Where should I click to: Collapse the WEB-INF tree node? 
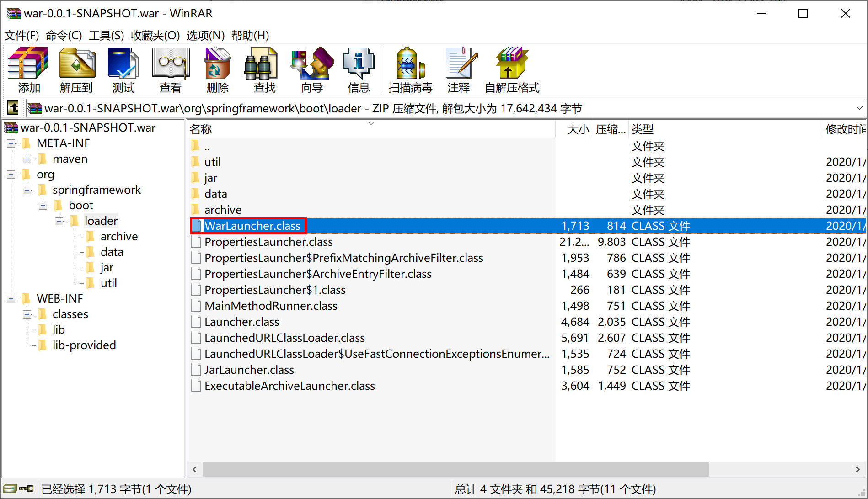click(x=11, y=299)
